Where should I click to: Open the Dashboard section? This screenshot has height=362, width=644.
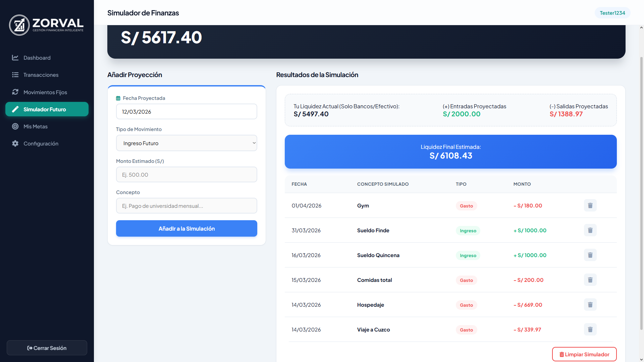pyautogui.click(x=37, y=58)
